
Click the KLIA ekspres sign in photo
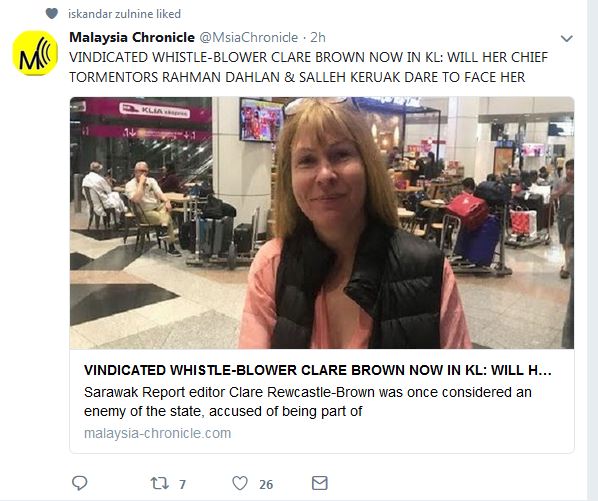(154, 111)
